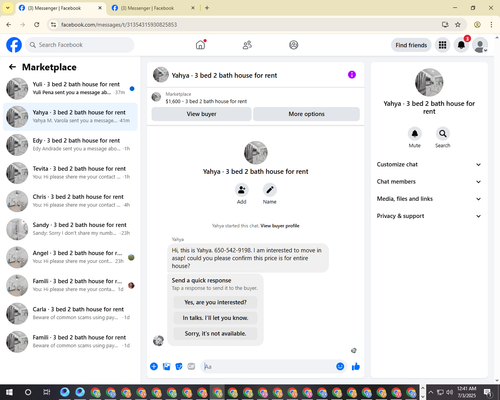
Task: Open the View buyer profile link
Action: pos(280,226)
